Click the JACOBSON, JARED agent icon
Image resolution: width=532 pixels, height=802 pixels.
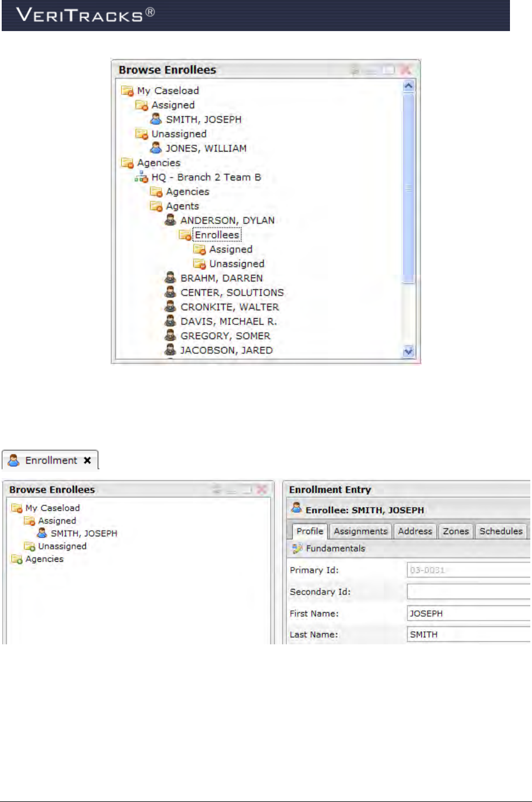coord(170,350)
